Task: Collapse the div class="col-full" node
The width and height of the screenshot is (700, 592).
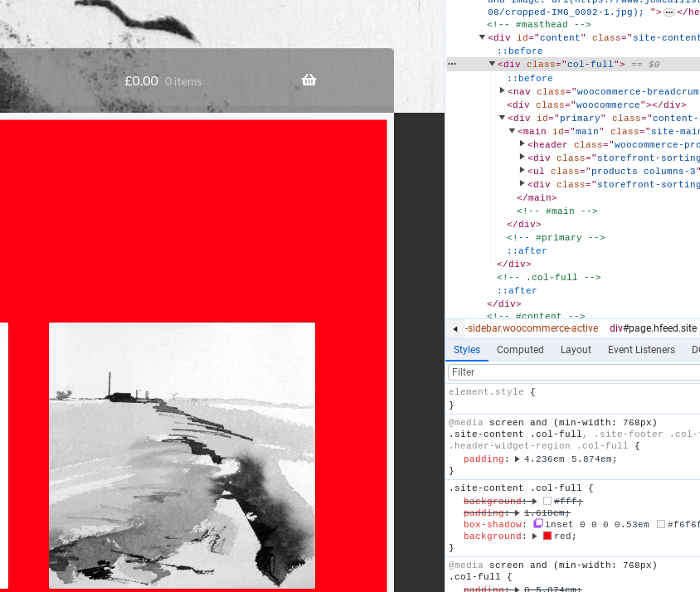Action: pyautogui.click(x=492, y=64)
